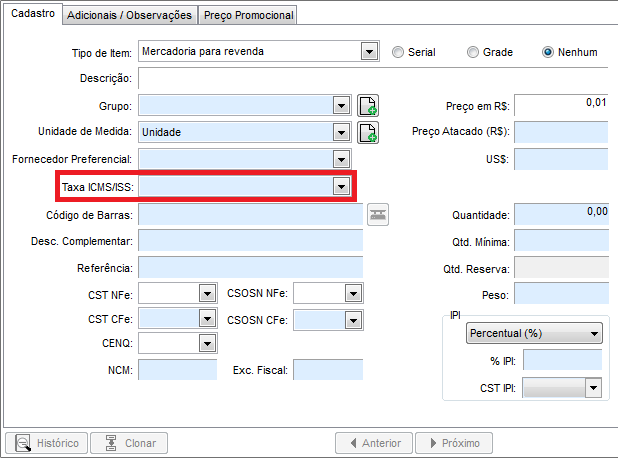Image resolution: width=618 pixels, height=458 pixels.
Task: Click the add new Unidade de Medida icon
Action: coord(368,132)
